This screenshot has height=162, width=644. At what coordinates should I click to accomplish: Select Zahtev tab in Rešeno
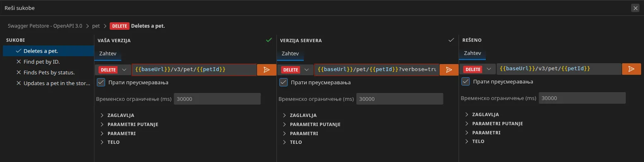tap(473, 53)
